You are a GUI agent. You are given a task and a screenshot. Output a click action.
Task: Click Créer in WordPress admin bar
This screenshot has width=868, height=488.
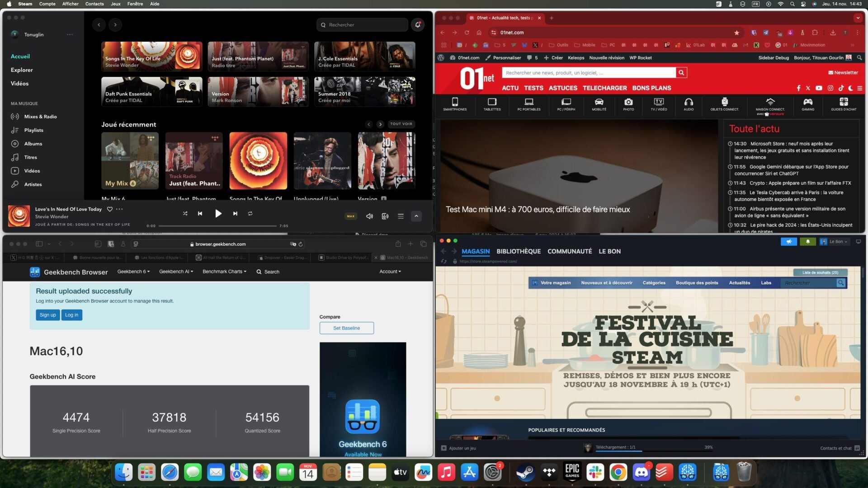[x=553, y=58]
